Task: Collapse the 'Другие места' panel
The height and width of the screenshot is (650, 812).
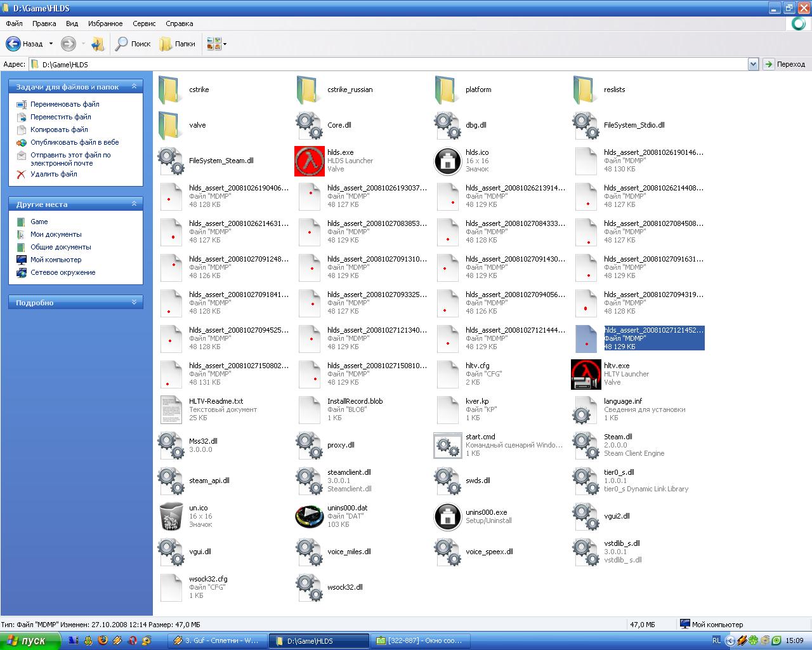Action: [x=134, y=204]
